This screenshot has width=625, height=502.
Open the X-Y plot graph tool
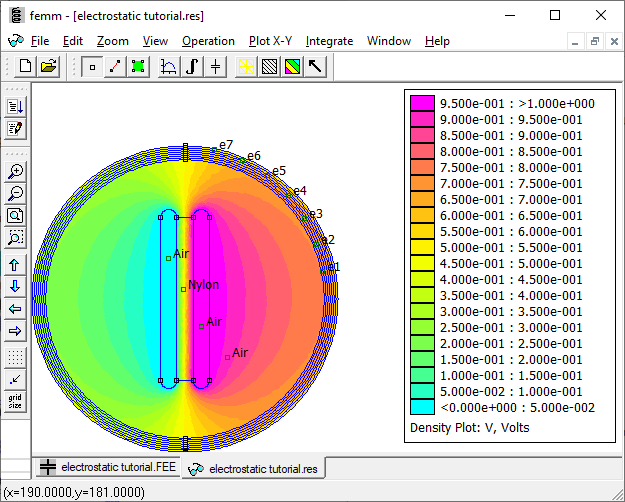point(170,67)
